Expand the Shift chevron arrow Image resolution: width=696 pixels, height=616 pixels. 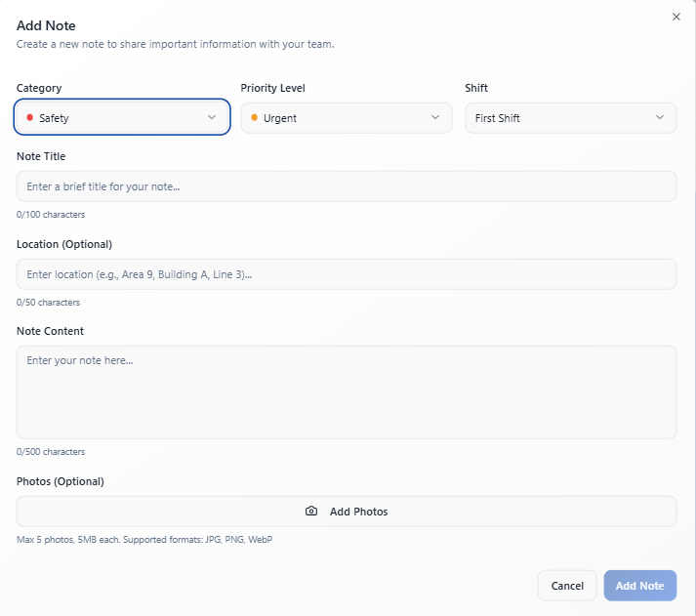[660, 117]
